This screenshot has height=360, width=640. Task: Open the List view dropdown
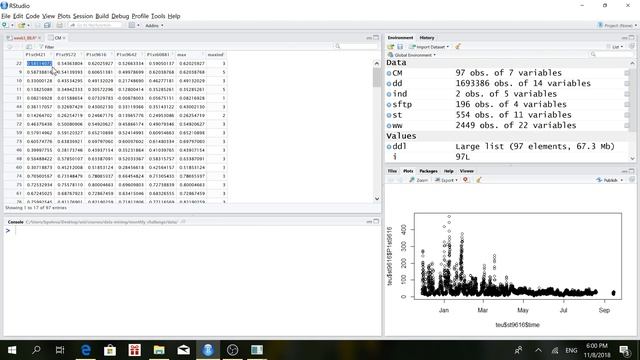[615, 47]
